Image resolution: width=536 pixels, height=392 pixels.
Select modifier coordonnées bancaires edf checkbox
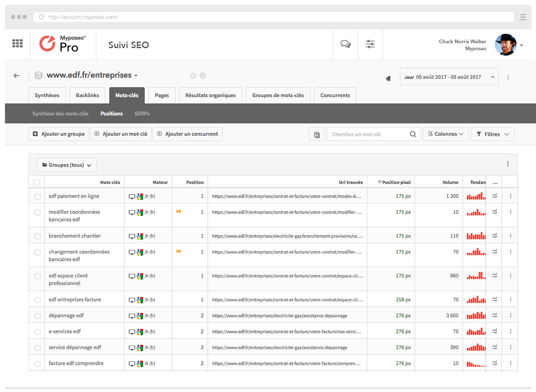pos(37,212)
